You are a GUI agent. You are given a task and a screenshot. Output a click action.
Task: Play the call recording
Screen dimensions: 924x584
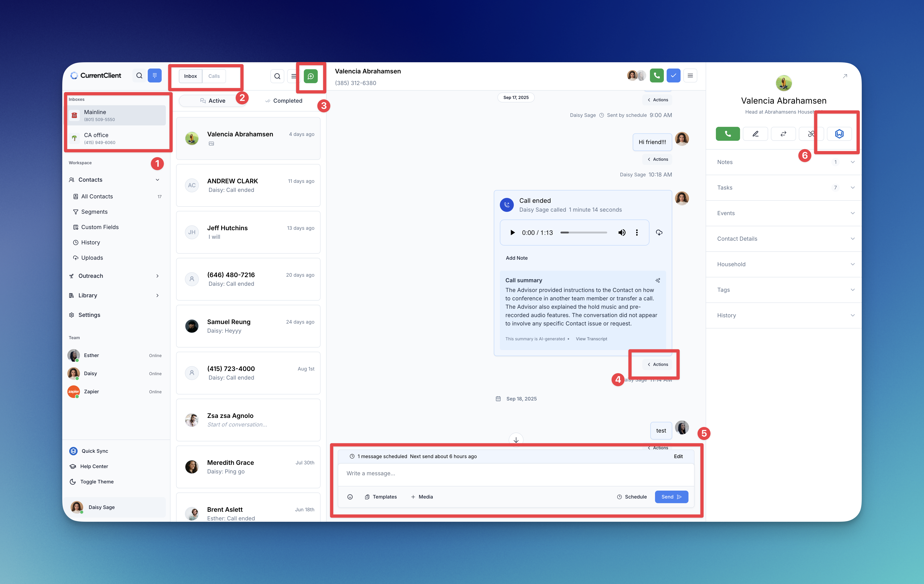[512, 233]
